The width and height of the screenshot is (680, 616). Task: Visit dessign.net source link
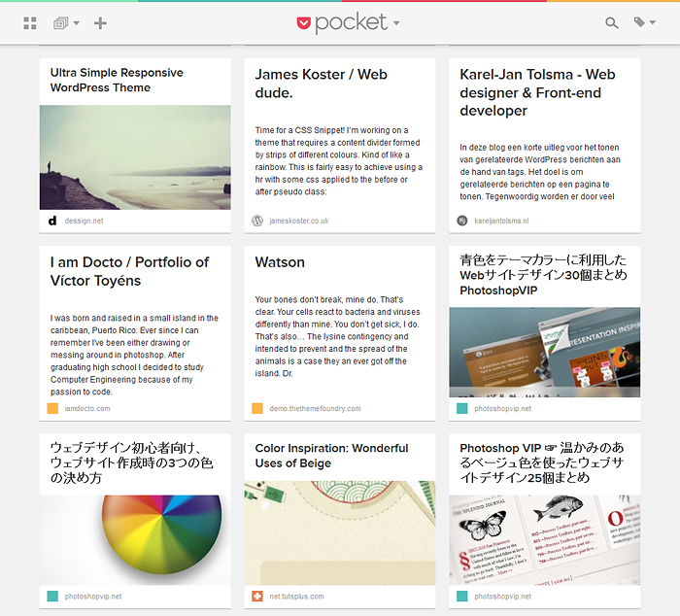[85, 221]
